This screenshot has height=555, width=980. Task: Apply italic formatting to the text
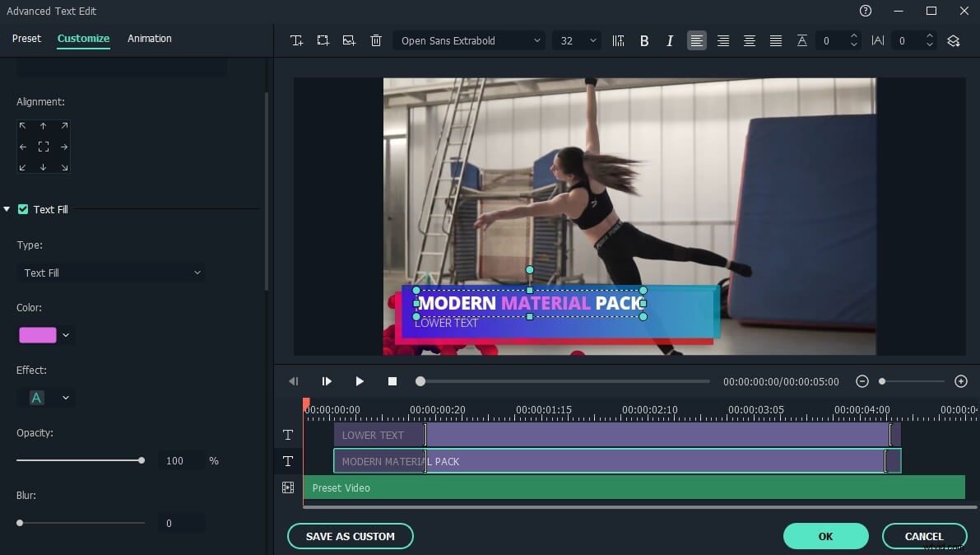pyautogui.click(x=670, y=40)
